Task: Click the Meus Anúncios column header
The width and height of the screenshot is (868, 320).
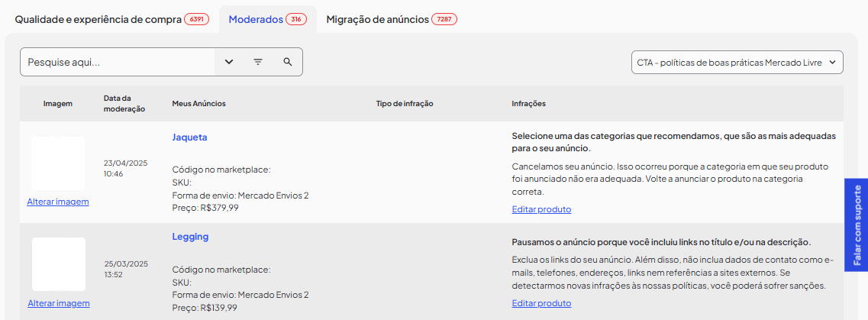Action: 198,104
